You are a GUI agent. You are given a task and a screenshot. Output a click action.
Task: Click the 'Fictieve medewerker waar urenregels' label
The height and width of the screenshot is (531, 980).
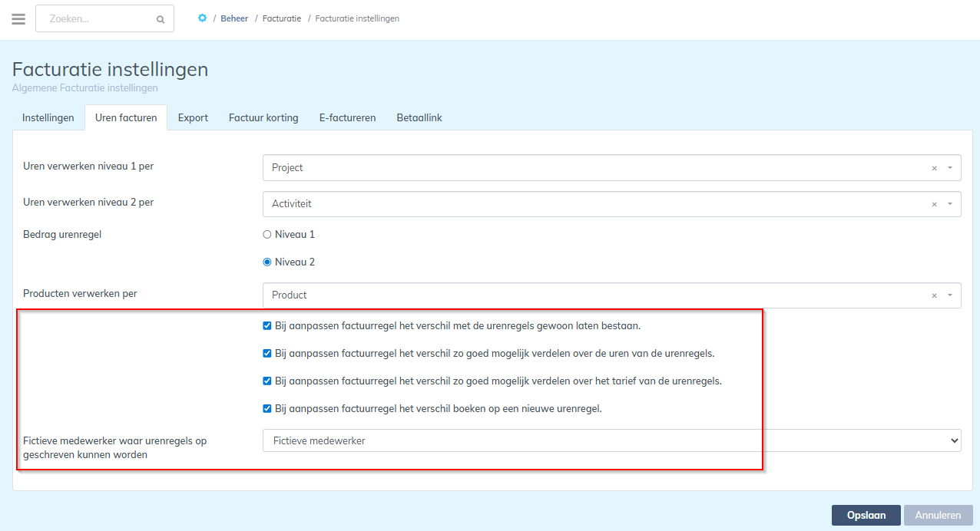tap(115, 447)
